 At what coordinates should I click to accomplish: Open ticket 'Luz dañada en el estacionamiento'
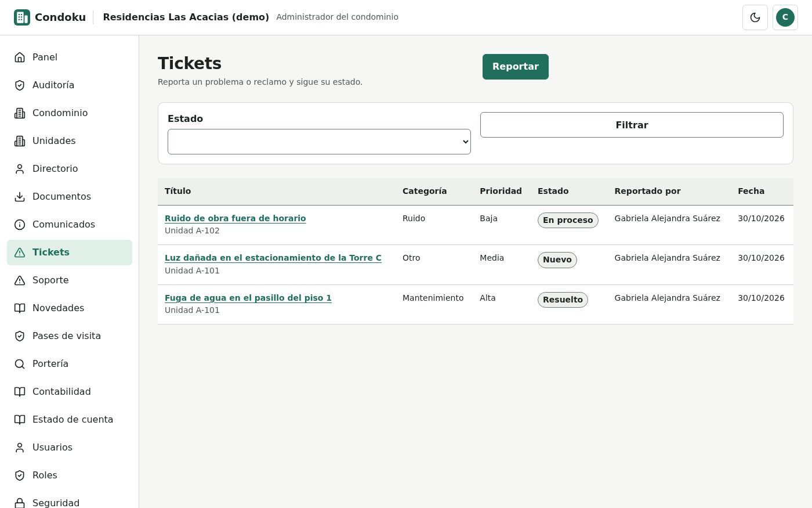[x=273, y=258]
